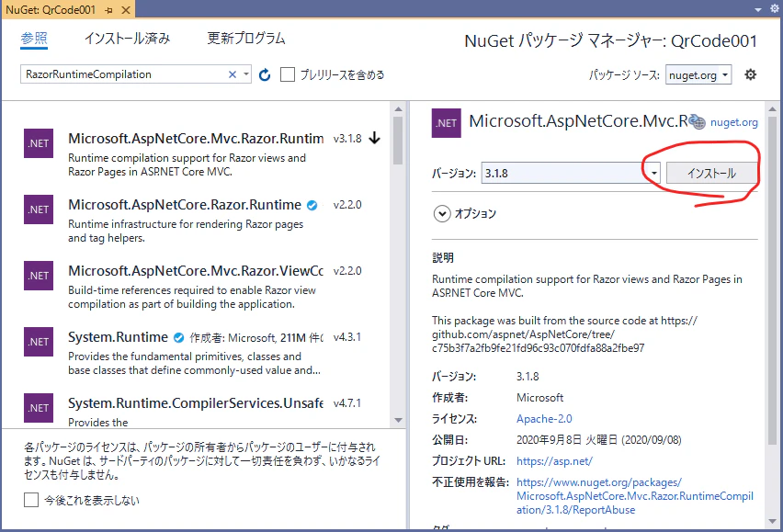Viewport: 783px width, 532px height.
Task: Click verified badge next to System.Runtime
Action: click(x=179, y=338)
